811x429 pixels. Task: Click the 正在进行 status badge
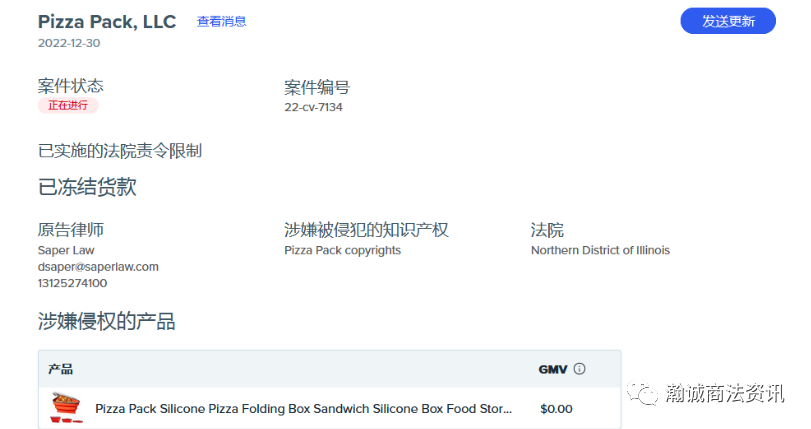pos(68,106)
